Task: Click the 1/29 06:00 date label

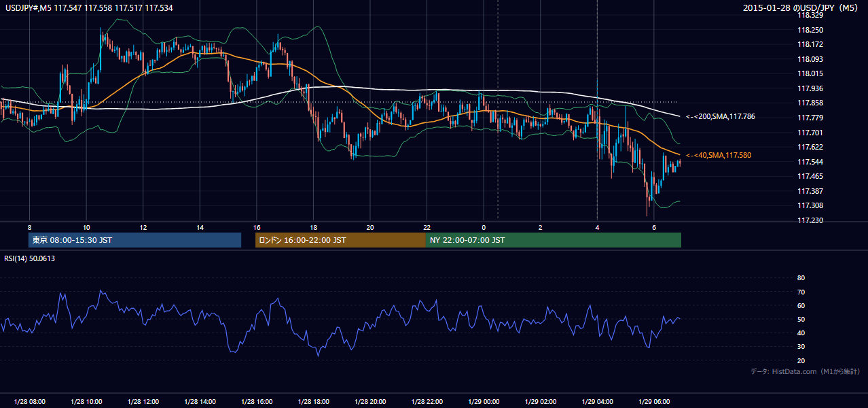Action: pyautogui.click(x=654, y=402)
